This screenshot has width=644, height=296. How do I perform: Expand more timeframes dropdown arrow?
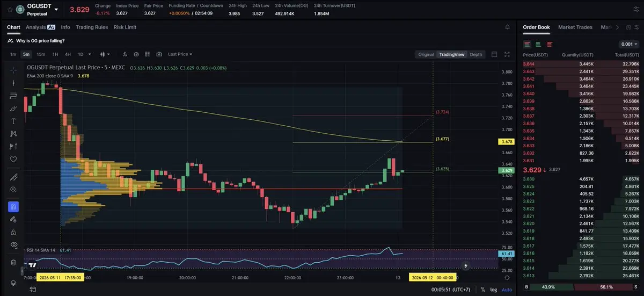[x=89, y=54]
